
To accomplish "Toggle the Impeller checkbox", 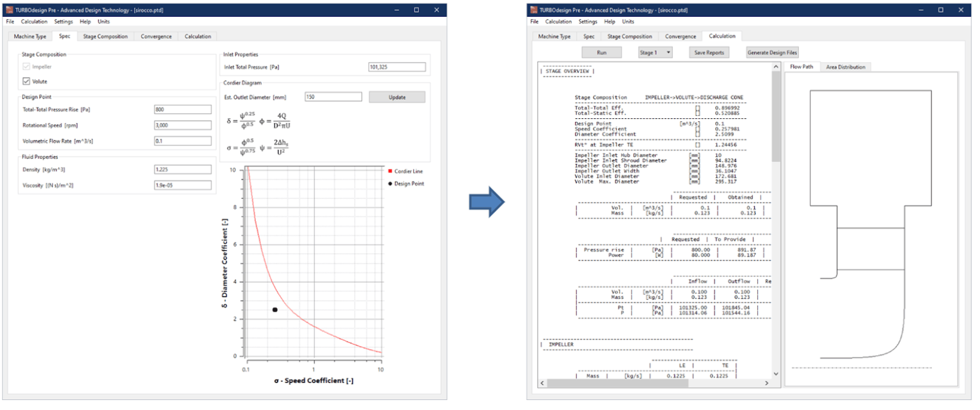I will [27, 67].
